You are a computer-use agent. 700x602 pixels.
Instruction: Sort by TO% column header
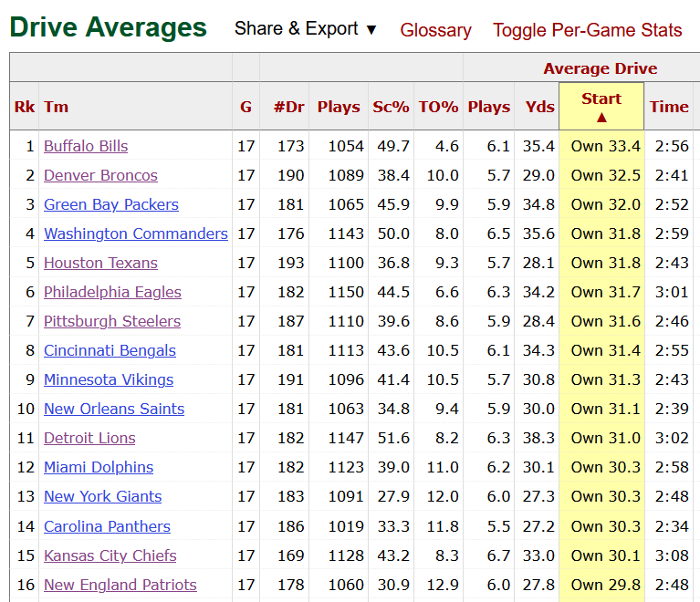[x=438, y=107]
